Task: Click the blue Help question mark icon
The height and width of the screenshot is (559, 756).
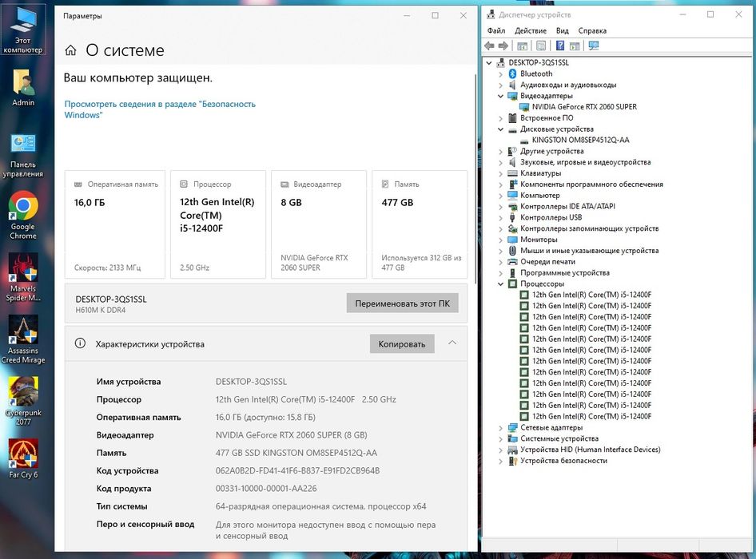Action: 559,46
